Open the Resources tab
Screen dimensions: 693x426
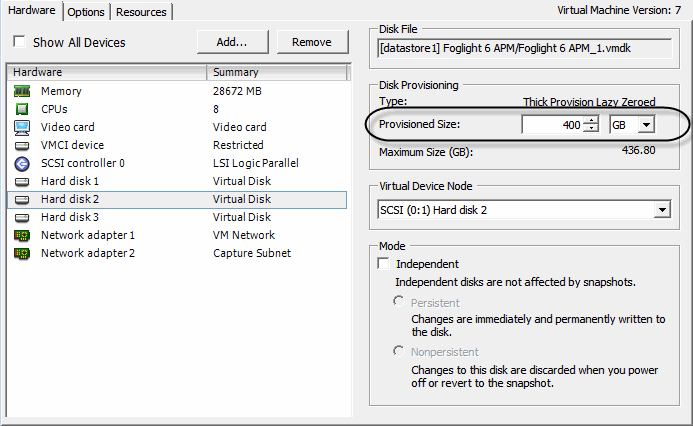pos(140,12)
